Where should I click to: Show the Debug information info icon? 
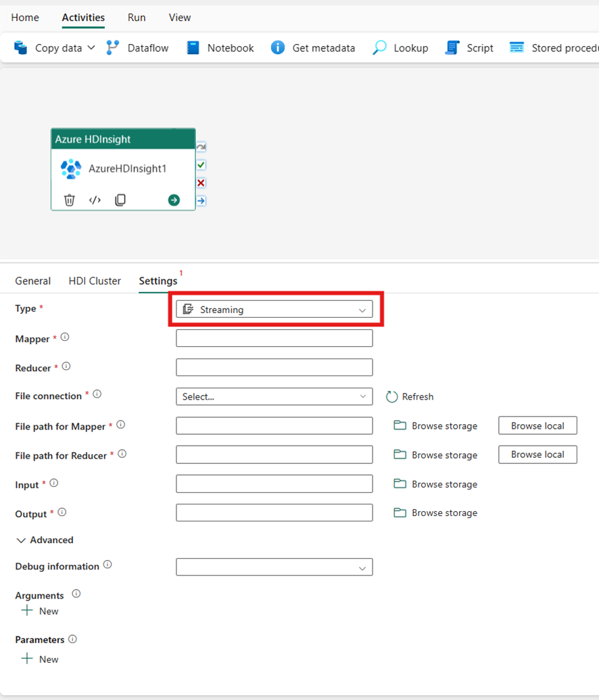(107, 565)
